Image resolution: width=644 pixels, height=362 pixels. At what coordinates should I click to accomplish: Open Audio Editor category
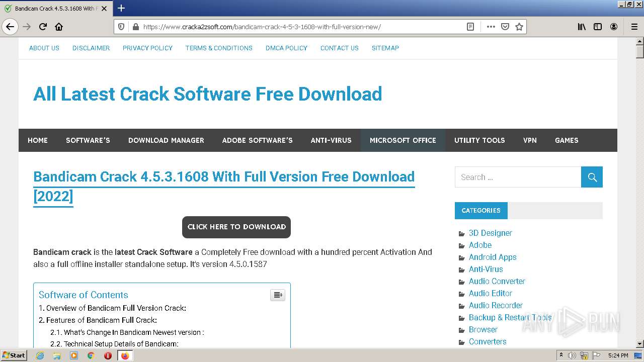pos(490,293)
